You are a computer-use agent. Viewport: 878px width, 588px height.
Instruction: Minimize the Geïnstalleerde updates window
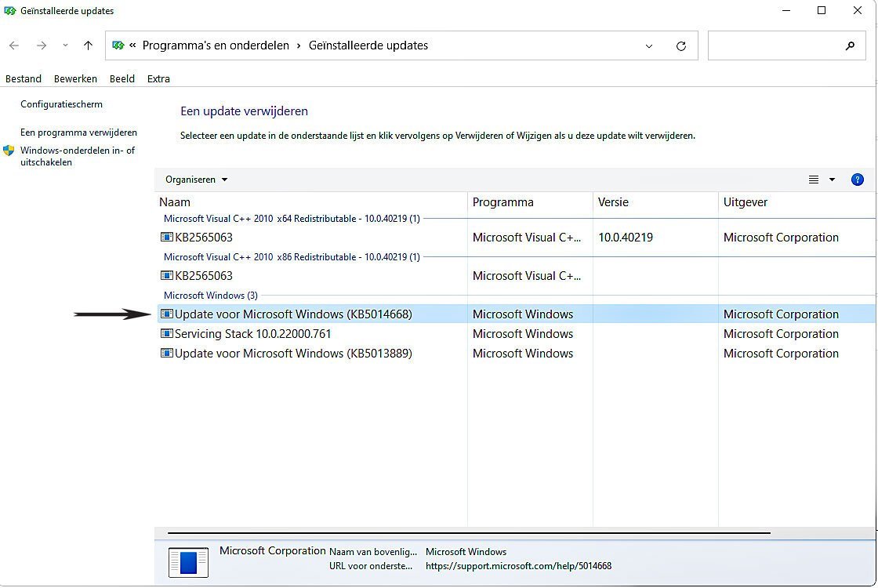tap(786, 11)
